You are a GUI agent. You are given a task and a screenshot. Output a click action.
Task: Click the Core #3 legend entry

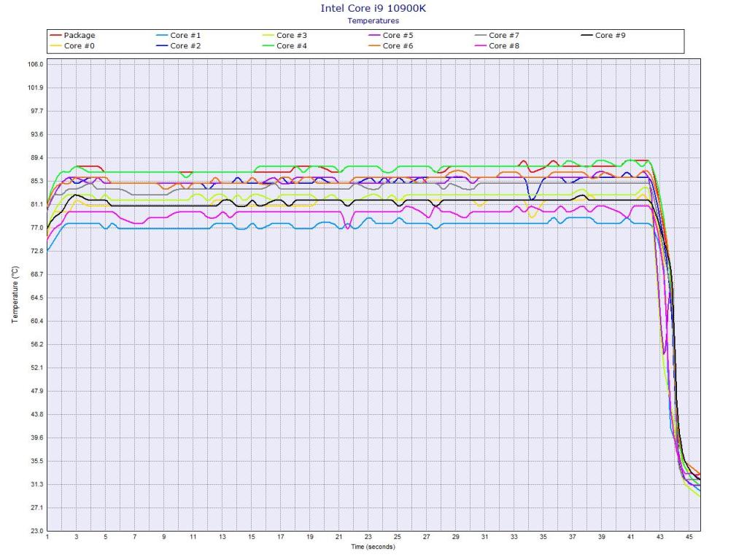(292, 35)
